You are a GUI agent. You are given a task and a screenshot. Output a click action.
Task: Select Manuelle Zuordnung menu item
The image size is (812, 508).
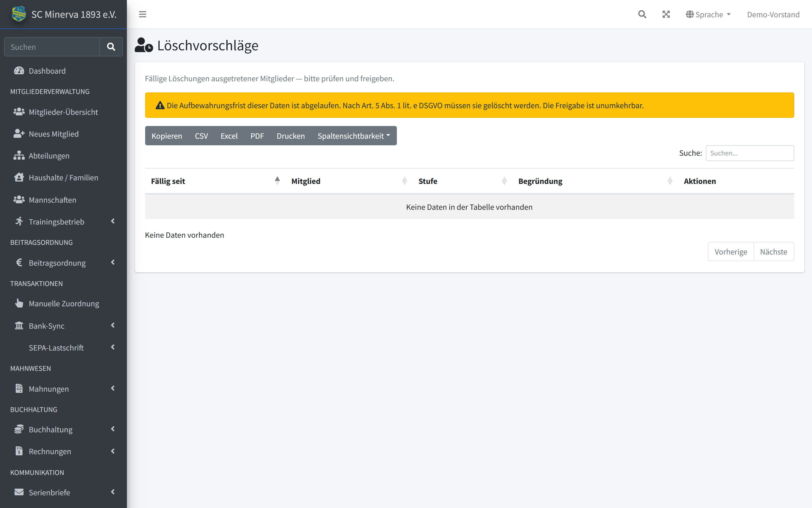[63, 303]
